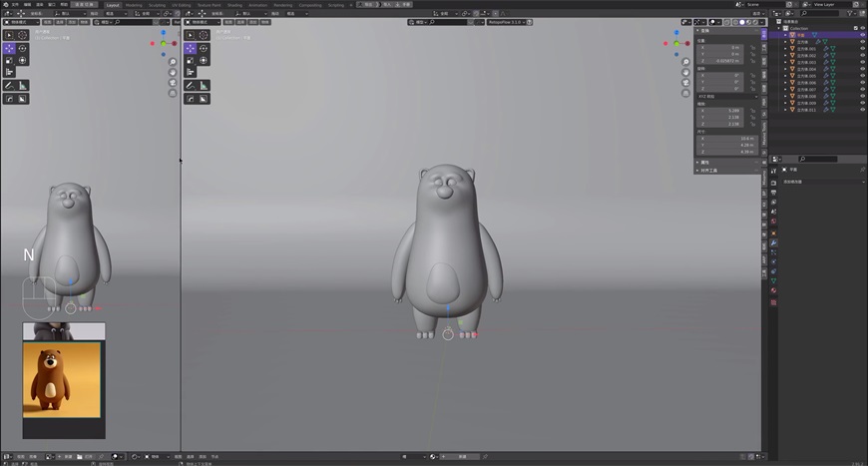Select the Transform tool in the right viewport

click(x=204, y=60)
